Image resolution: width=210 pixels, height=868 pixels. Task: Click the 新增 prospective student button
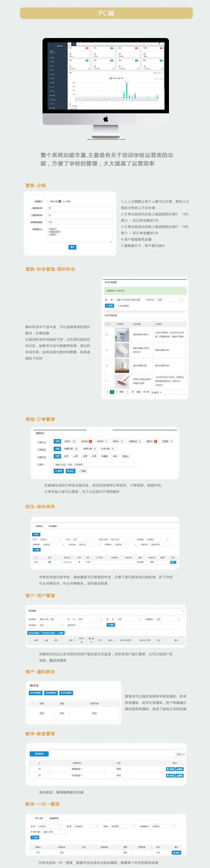point(36,534)
